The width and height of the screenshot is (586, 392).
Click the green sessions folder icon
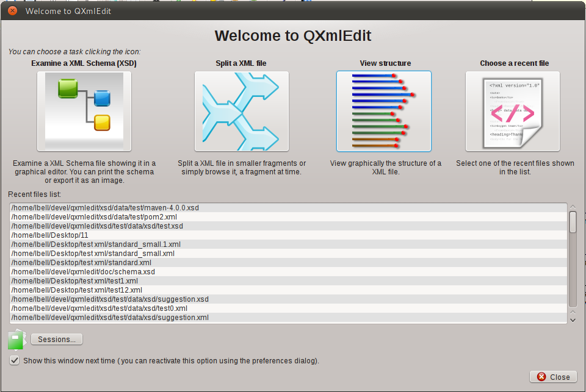[17, 340]
